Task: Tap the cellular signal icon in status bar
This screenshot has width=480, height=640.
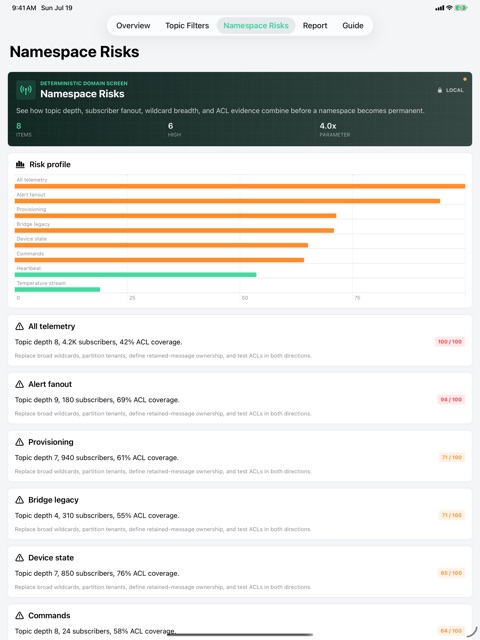Action: (440, 8)
